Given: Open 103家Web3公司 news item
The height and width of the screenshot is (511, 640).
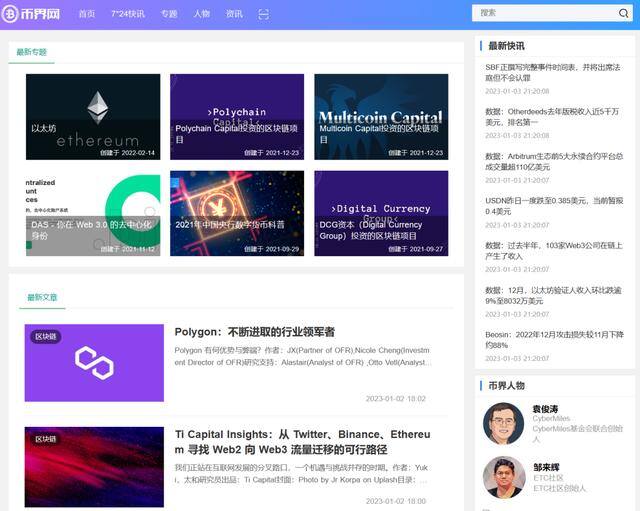Looking at the screenshot, I should (553, 251).
